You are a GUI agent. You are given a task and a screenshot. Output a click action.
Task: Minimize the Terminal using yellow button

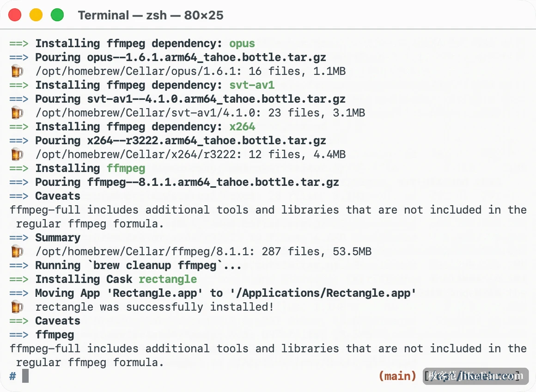coord(36,15)
